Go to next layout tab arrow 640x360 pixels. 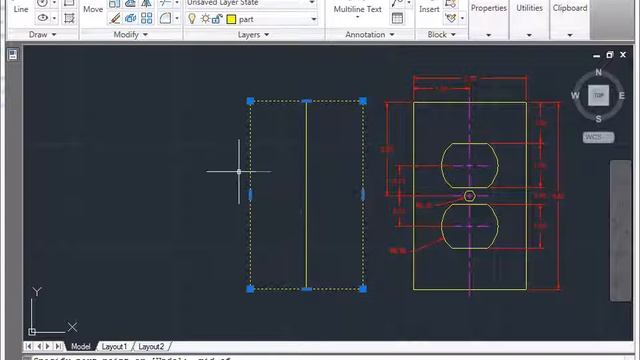click(48, 346)
